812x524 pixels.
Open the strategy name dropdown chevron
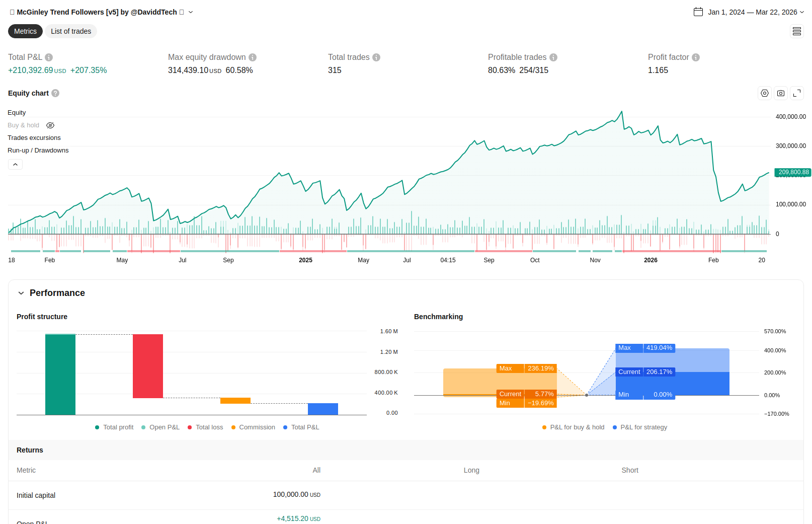pos(191,12)
